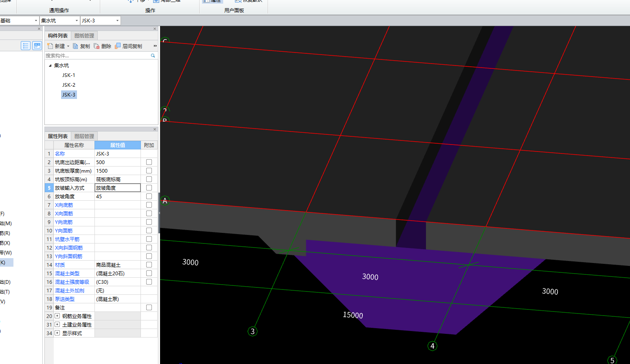Click the 删除 delete component icon
Viewport: 630px width, 364px height.
click(x=97, y=46)
